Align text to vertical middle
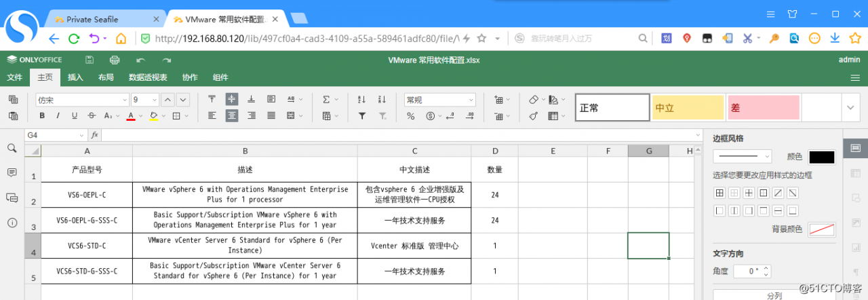This screenshot has width=868, height=300. coord(232,100)
